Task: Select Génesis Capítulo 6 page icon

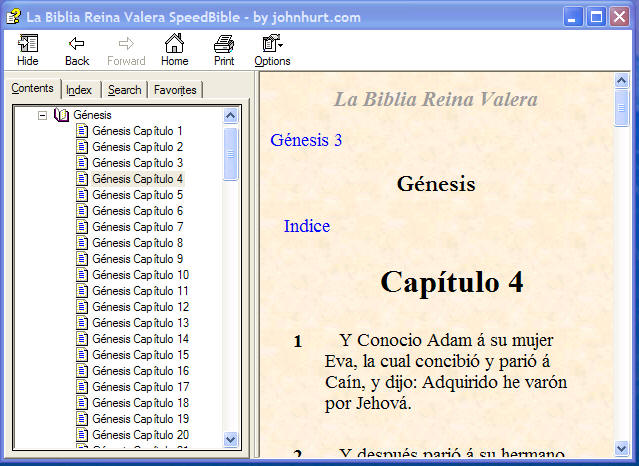Action: click(82, 211)
